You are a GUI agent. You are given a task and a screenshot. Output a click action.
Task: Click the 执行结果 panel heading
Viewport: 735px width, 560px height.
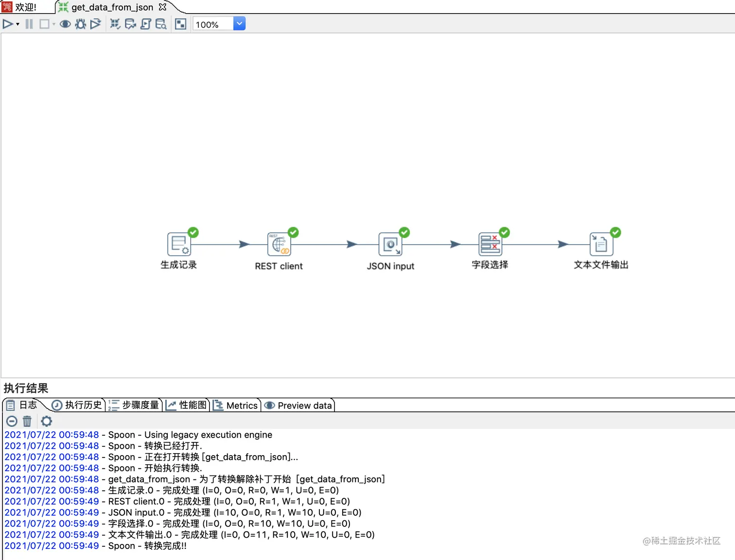tap(26, 388)
